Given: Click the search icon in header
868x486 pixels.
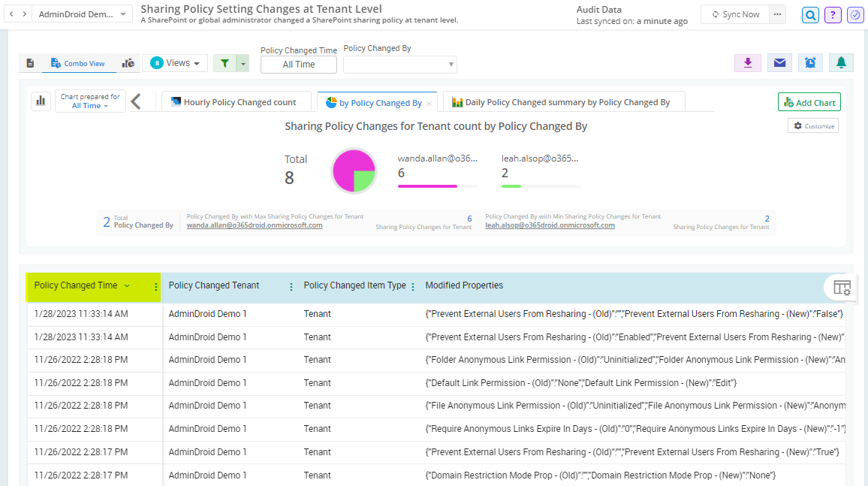Looking at the screenshot, I should 810,15.
